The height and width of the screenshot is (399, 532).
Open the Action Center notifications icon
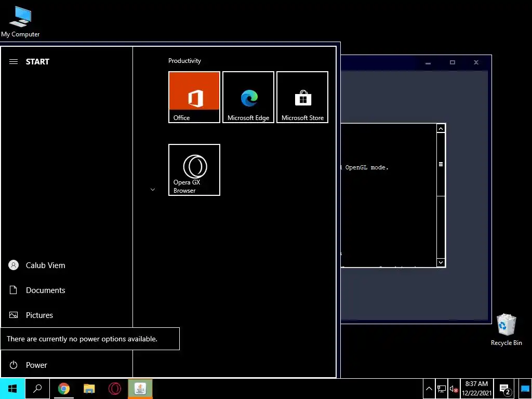[505, 389]
